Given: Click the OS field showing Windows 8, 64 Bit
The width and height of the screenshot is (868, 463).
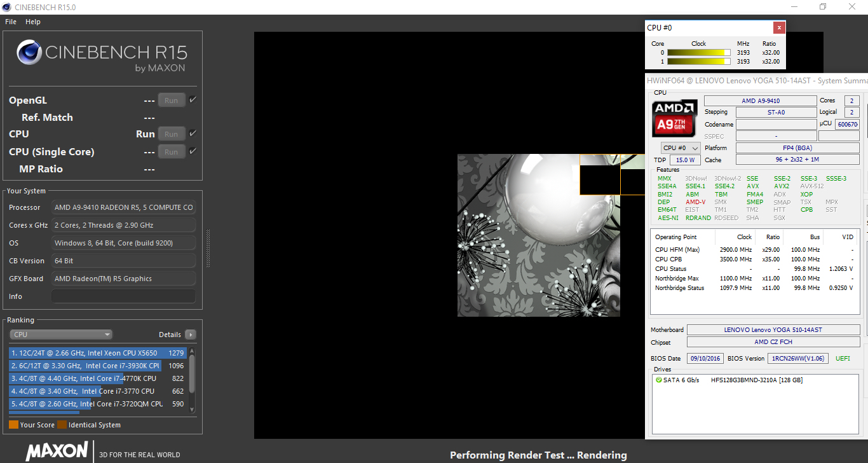Looking at the screenshot, I should (x=123, y=243).
